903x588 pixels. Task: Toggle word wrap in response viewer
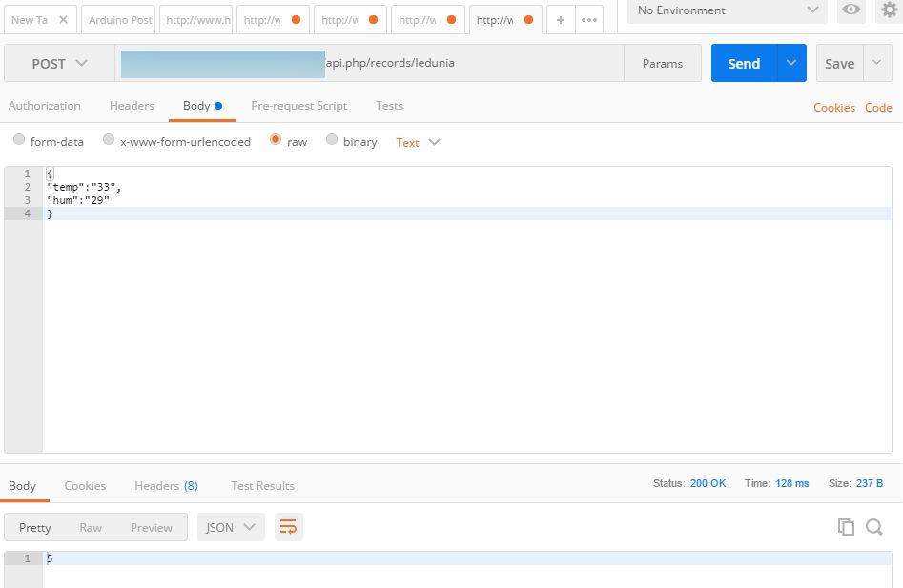point(288,527)
